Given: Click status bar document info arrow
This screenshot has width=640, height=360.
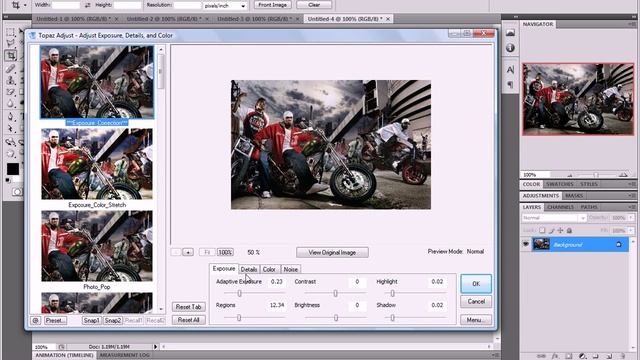Looking at the screenshot, I should click(x=155, y=347).
